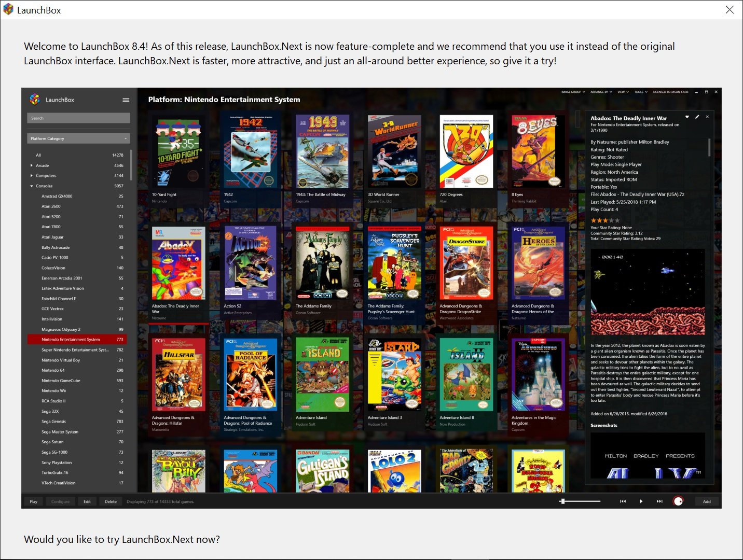743x560 pixels.
Task: Click the play music button in bottom bar
Action: click(x=641, y=501)
